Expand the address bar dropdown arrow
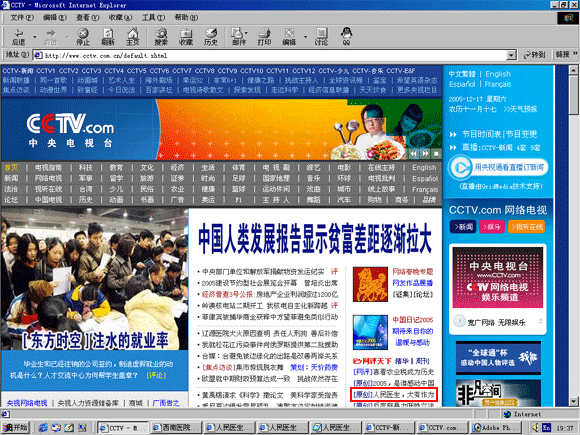580x435 pixels. point(511,55)
